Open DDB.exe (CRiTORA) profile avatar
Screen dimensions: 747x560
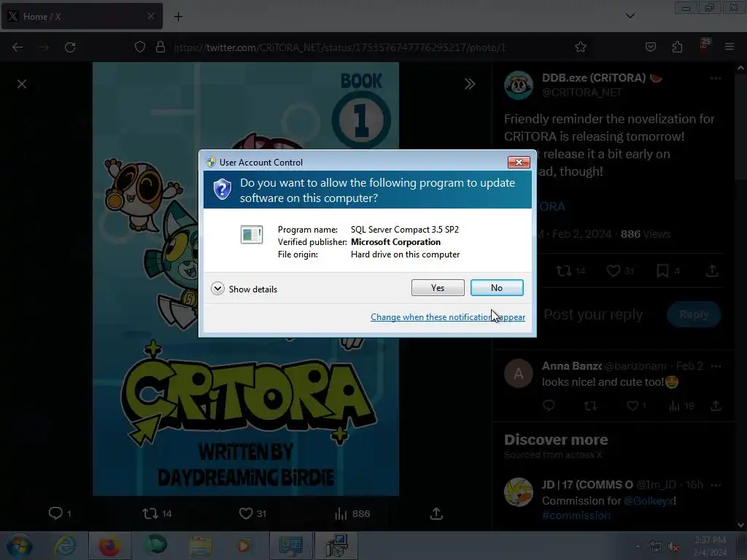[x=519, y=85]
